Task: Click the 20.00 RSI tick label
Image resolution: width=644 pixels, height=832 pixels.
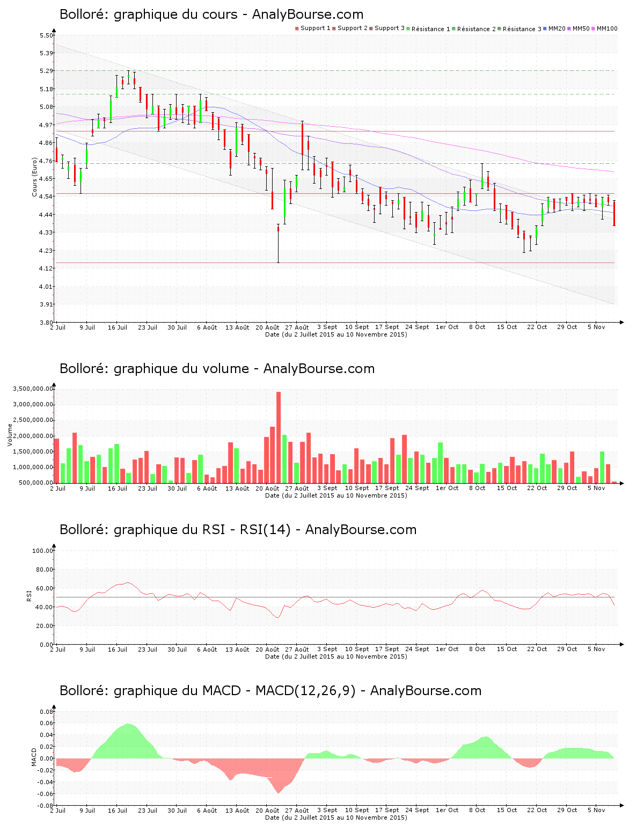Action: [x=44, y=626]
